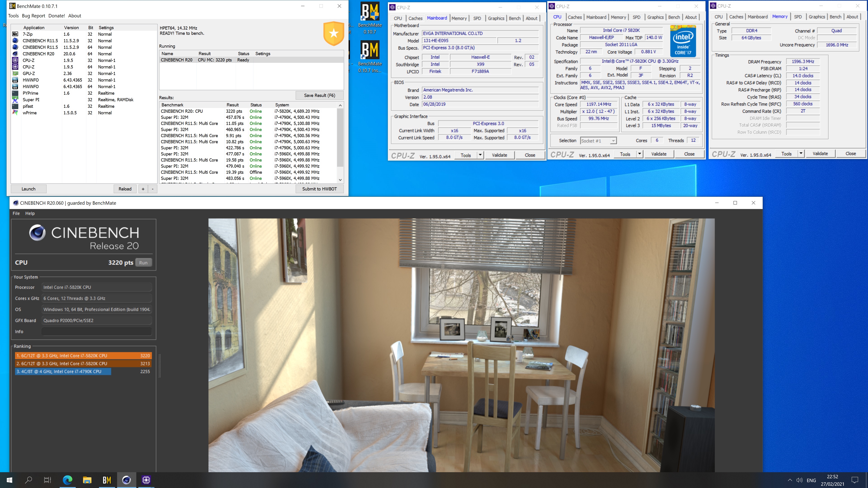Click the Results list scroll up arrow
Image resolution: width=868 pixels, height=488 pixels.
340,106
